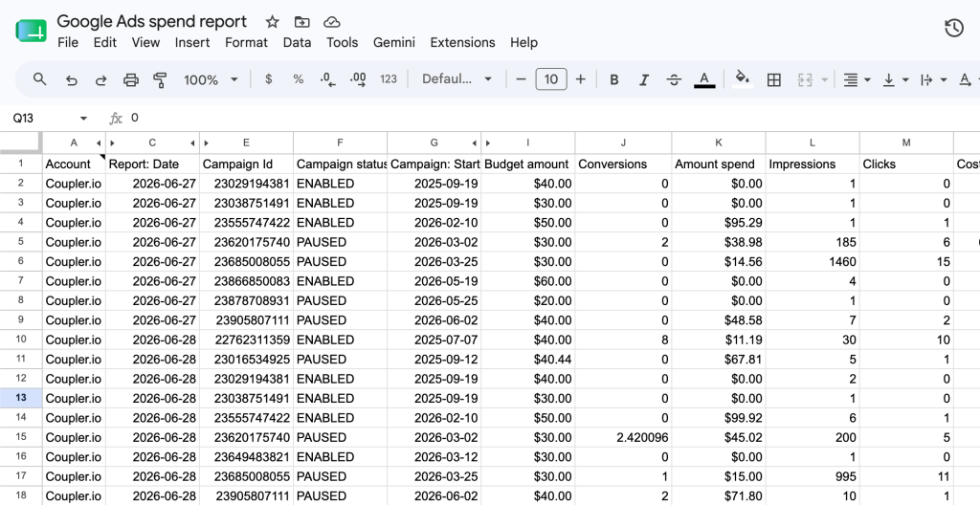
Task: Format as currency with dollar icon
Action: point(269,79)
